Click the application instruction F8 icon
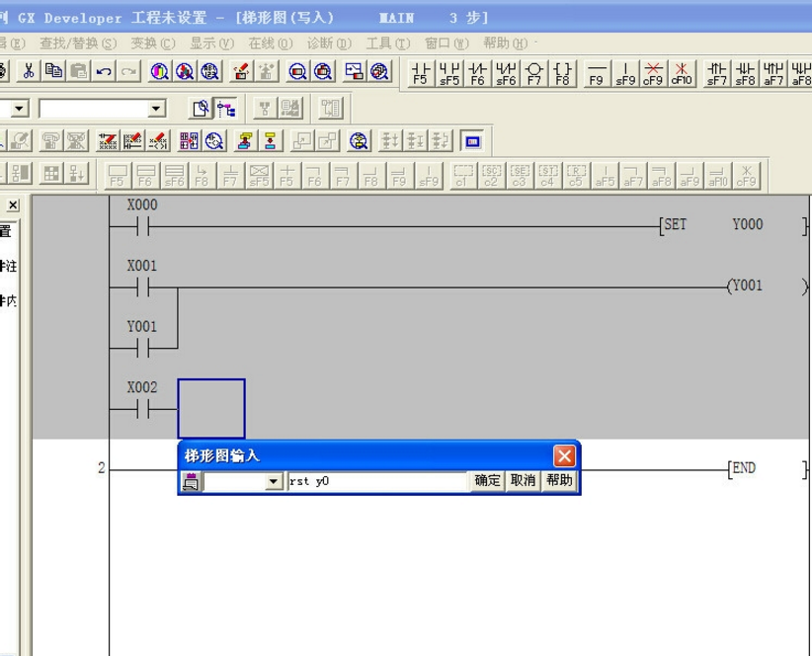 pyautogui.click(x=562, y=72)
